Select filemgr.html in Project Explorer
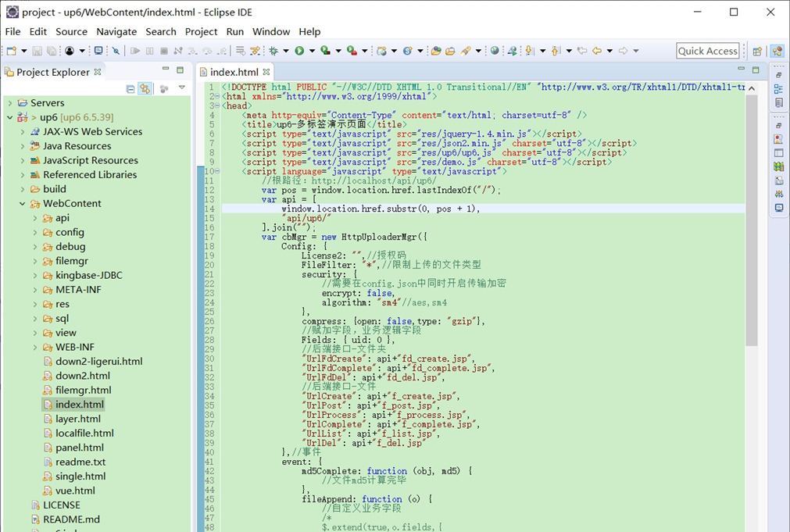 pyautogui.click(x=83, y=390)
